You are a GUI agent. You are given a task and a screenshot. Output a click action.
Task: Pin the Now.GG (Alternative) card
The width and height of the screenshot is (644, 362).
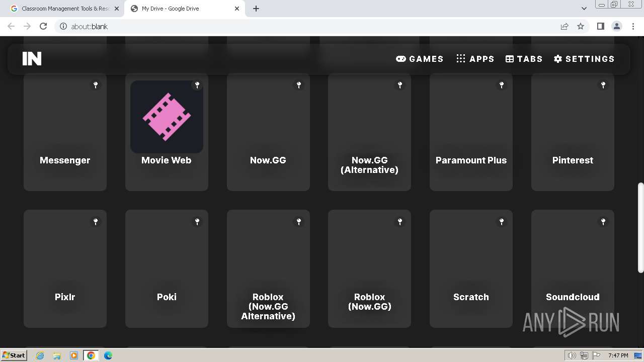(x=400, y=85)
